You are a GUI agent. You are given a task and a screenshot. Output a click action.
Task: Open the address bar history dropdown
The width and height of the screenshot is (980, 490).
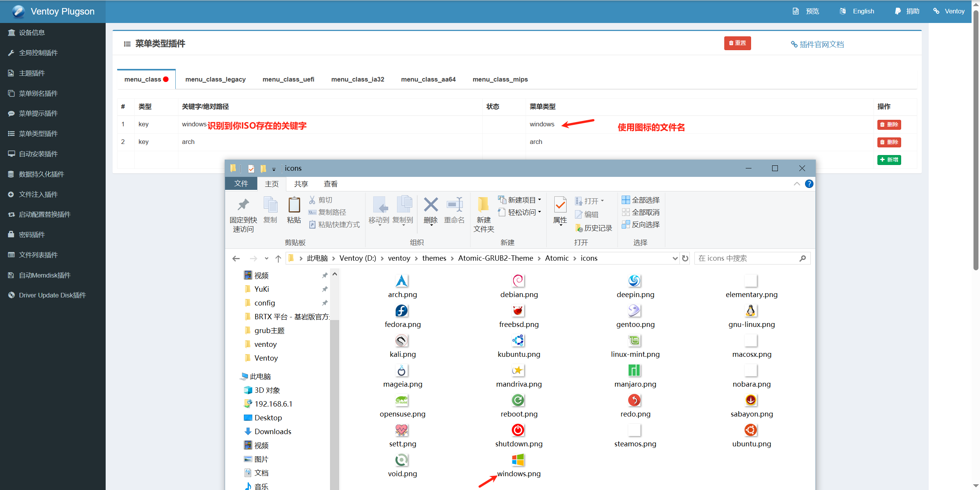point(675,259)
